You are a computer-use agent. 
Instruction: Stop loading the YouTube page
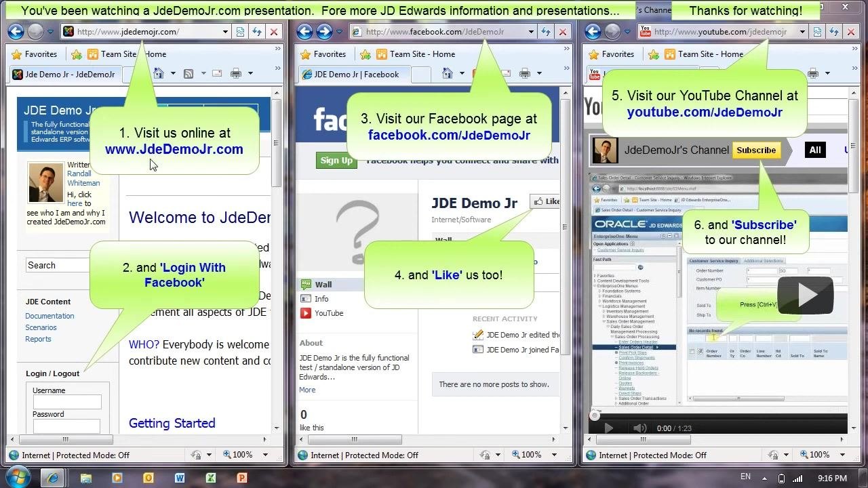pyautogui.click(x=851, y=32)
